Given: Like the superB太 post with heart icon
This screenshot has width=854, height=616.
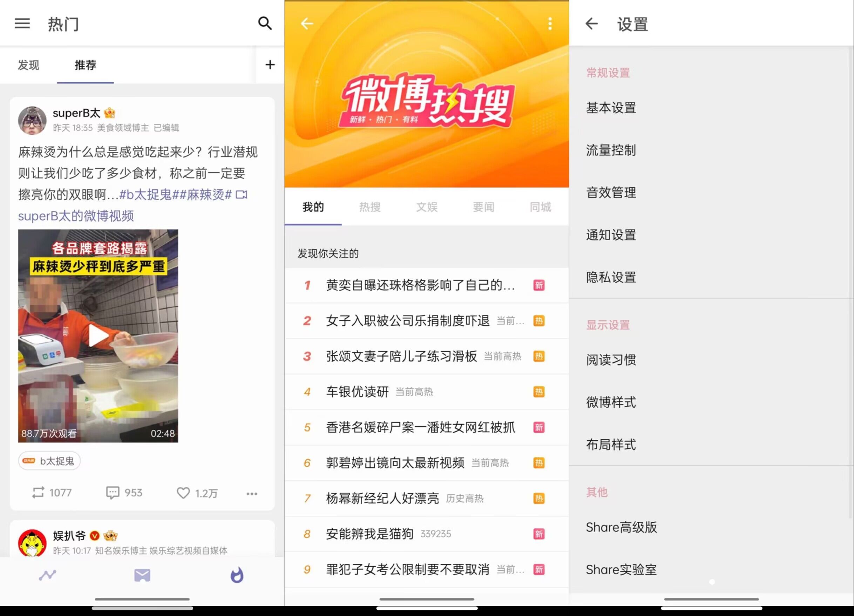Looking at the screenshot, I should pyautogui.click(x=183, y=493).
